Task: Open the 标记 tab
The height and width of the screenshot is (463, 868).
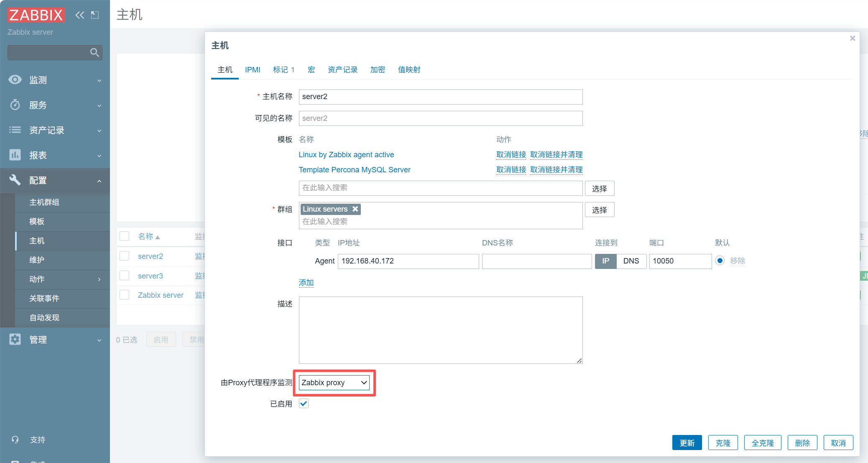Action: click(x=283, y=70)
